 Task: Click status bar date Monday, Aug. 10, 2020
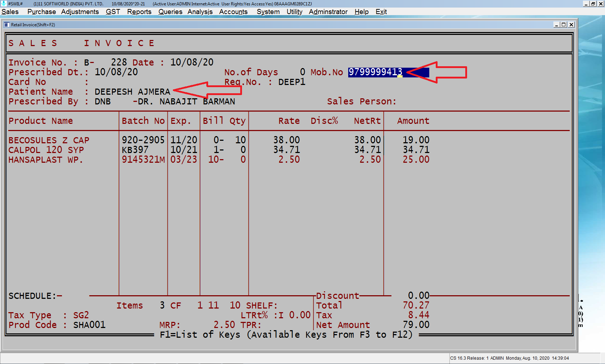tap(528, 358)
